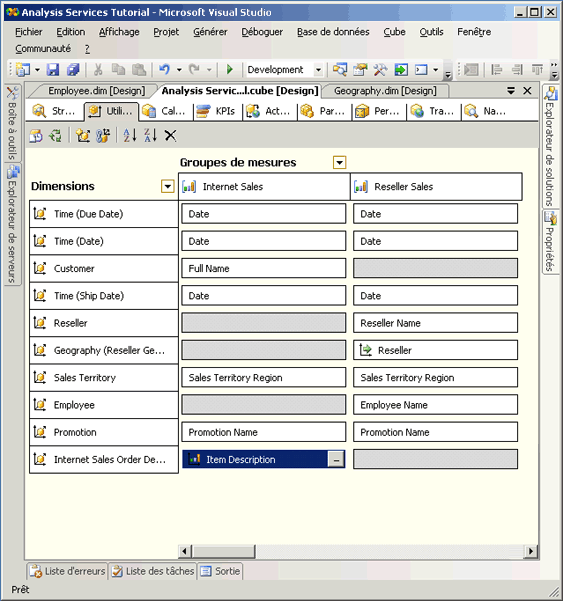Start the green play button
Screen dimensions: 563x601
coord(230,70)
